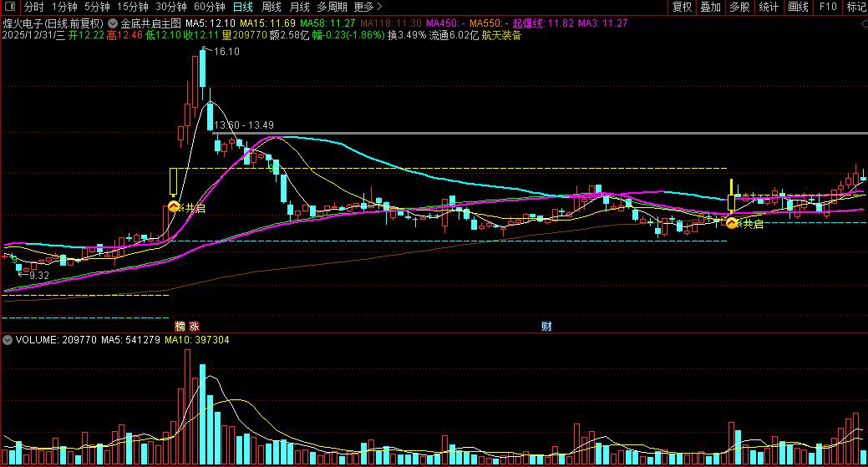Click the 9.32 low price label

tap(38, 275)
